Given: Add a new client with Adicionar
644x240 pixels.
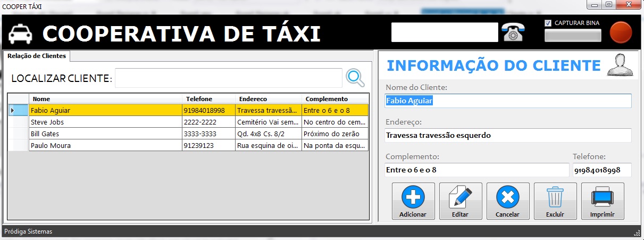Looking at the screenshot, I should point(413,201).
